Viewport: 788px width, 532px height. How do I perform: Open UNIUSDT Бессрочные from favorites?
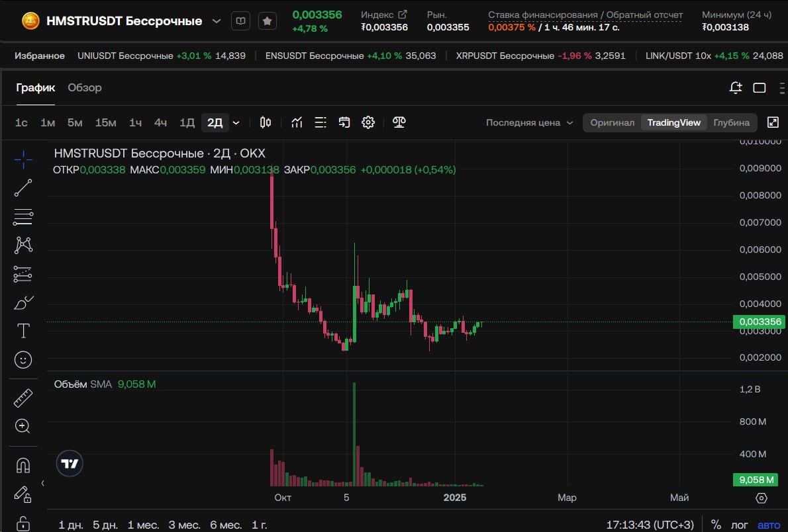tap(162, 56)
